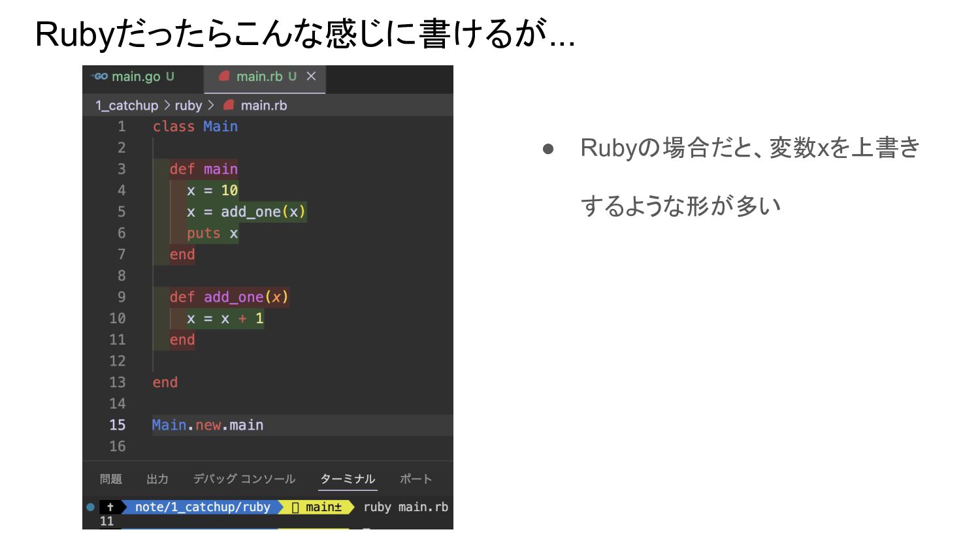Expand the chevron after 1_catchup breadcrumb
Screen dimensions: 980x551
tap(167, 105)
